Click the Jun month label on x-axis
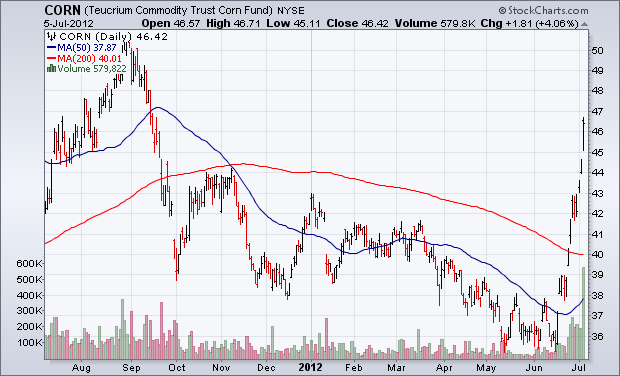620x376 pixels. click(x=535, y=368)
